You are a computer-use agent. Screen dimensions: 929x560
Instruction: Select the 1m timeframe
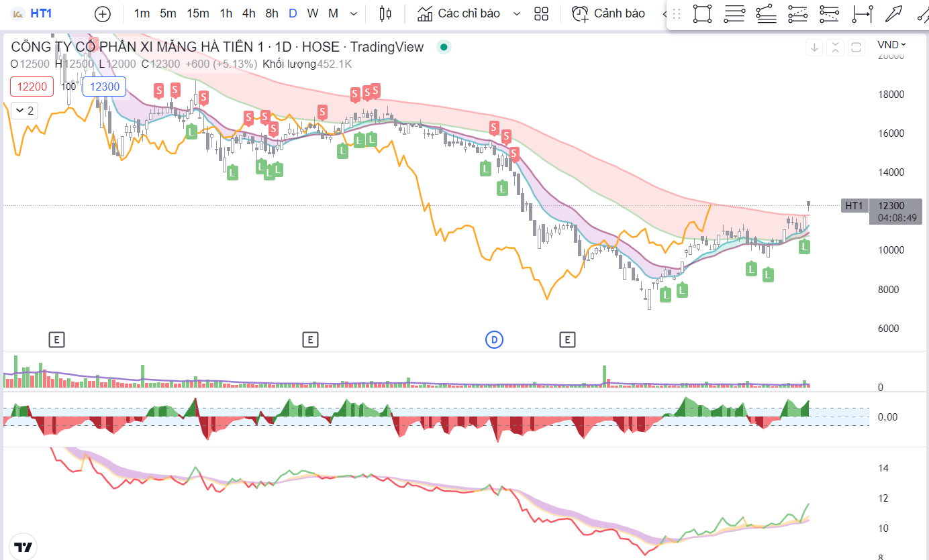tap(142, 13)
